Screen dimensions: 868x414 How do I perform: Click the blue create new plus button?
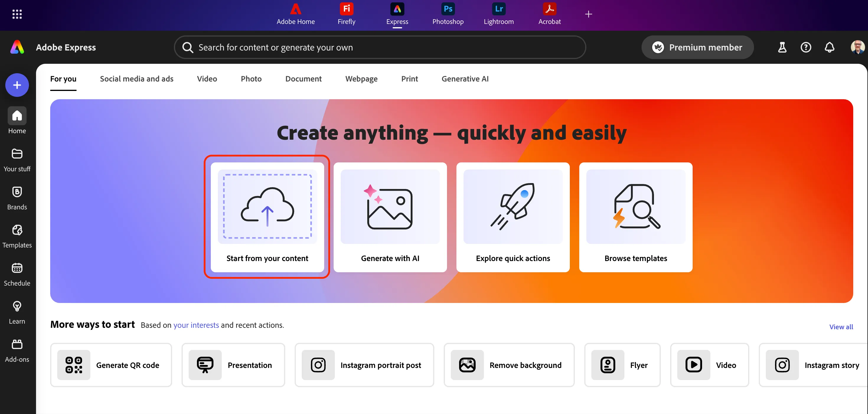17,85
